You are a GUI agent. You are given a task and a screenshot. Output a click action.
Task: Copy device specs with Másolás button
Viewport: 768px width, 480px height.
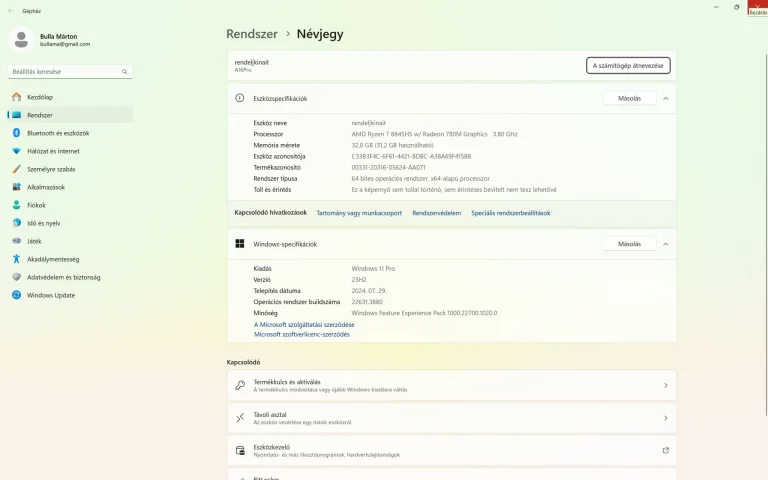point(629,98)
